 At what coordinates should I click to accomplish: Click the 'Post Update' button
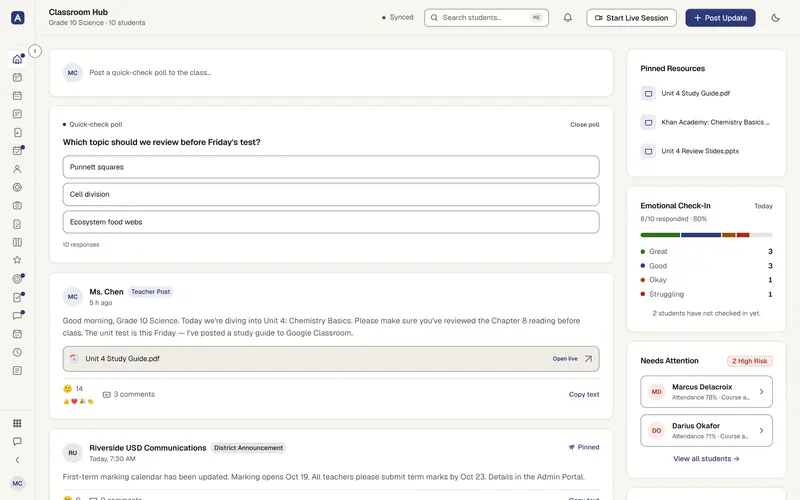coord(720,18)
